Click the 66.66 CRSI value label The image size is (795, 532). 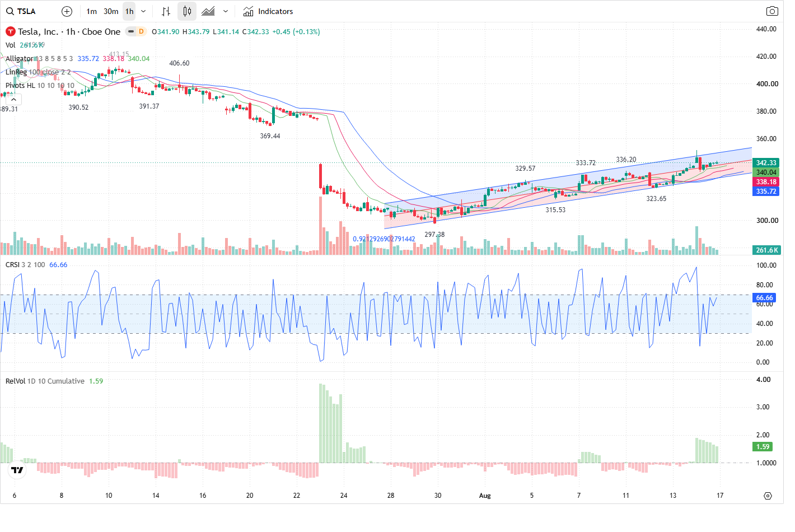point(765,298)
